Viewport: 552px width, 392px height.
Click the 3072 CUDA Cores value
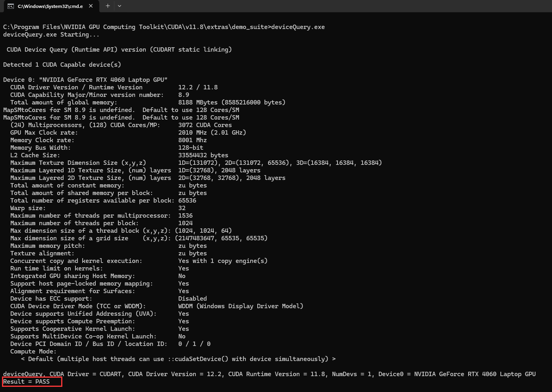coord(205,125)
